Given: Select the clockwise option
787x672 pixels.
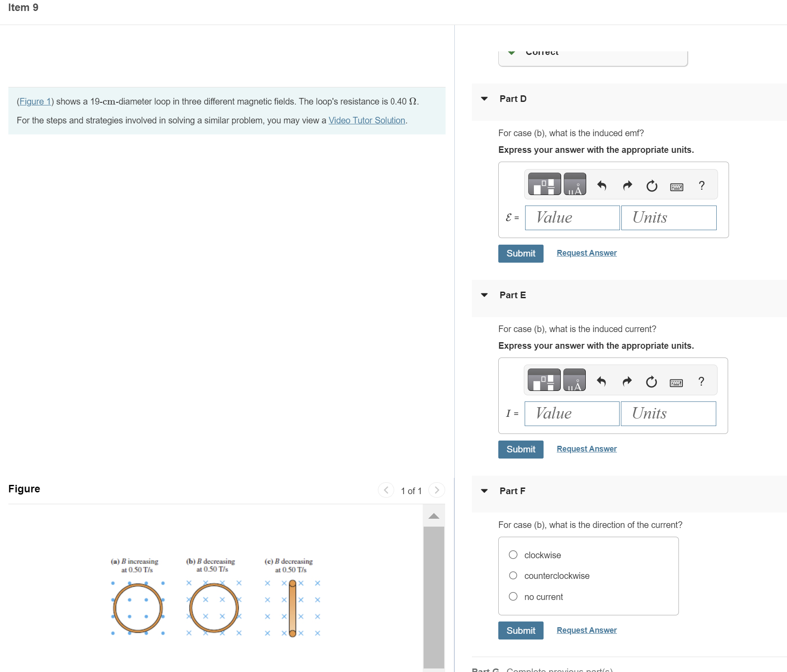Looking at the screenshot, I should (513, 555).
